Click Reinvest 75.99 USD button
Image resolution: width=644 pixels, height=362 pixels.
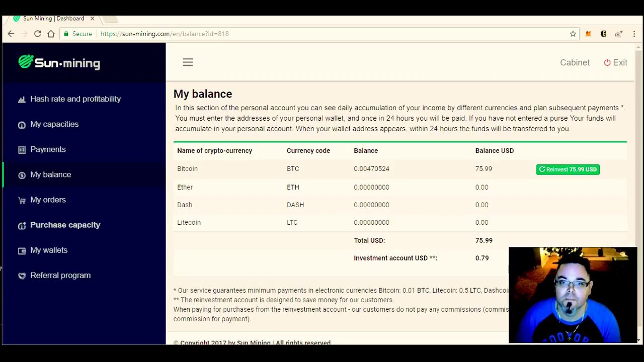(568, 169)
